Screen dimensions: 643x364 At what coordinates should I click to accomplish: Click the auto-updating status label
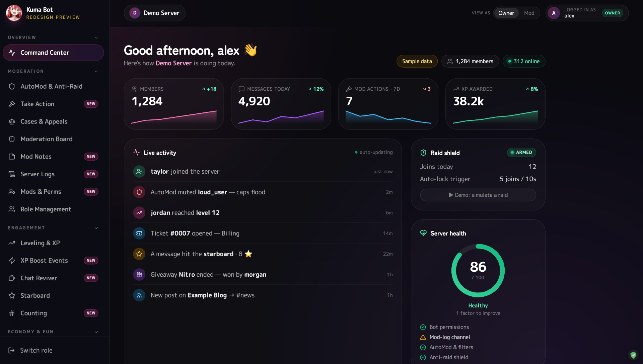(374, 152)
